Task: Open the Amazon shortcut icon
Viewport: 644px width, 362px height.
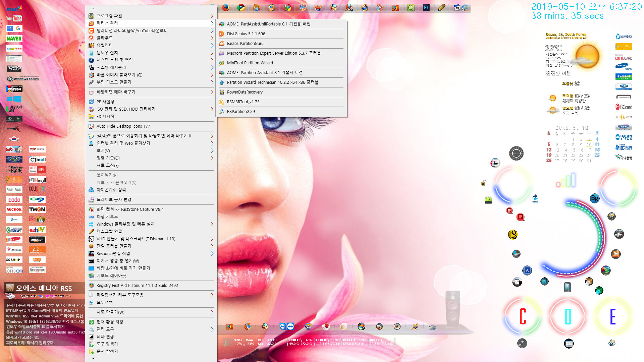Action: click(37, 240)
